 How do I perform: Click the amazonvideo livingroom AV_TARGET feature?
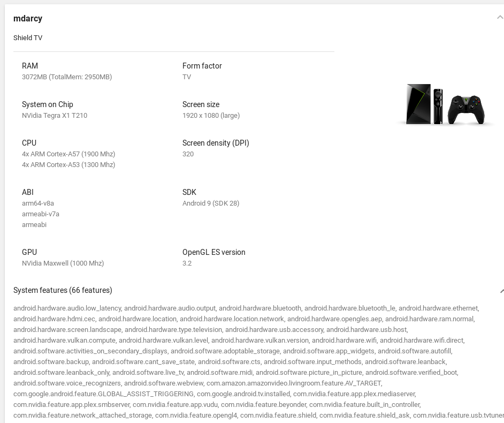(x=293, y=383)
